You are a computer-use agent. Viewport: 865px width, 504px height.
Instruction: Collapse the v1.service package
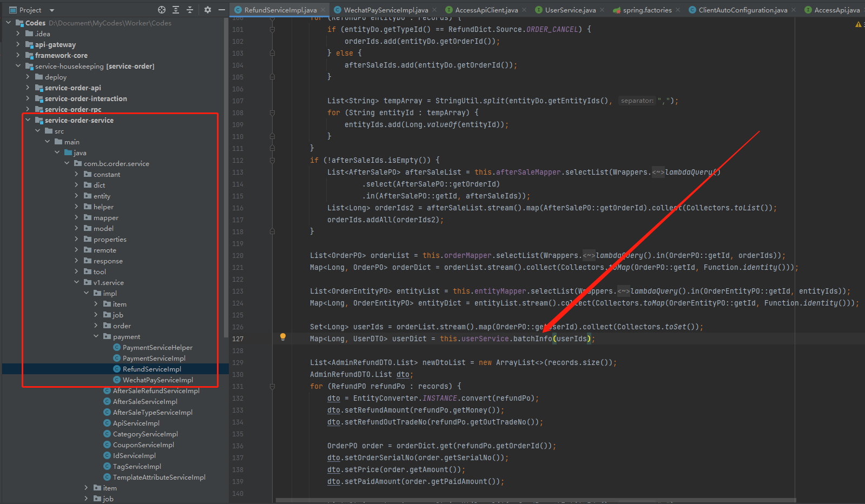coord(76,282)
